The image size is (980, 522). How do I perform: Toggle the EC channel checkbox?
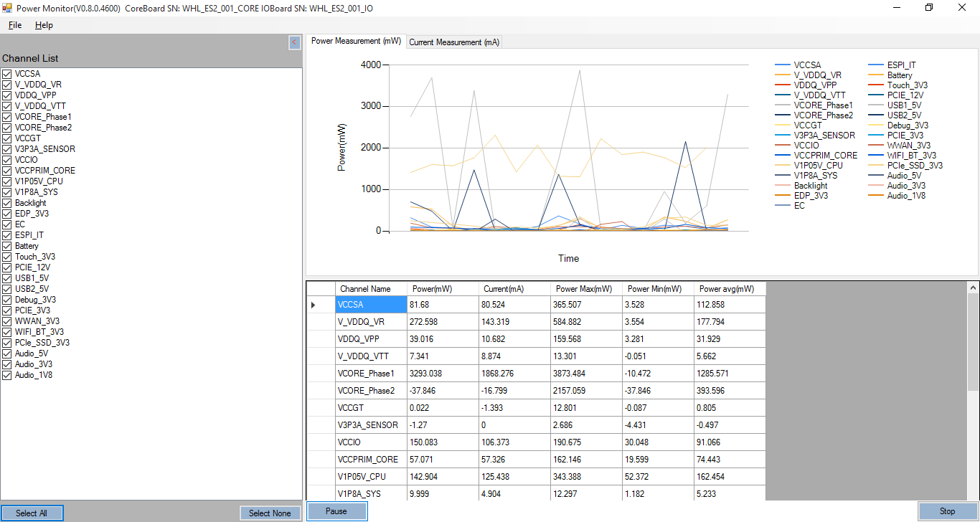click(x=7, y=224)
